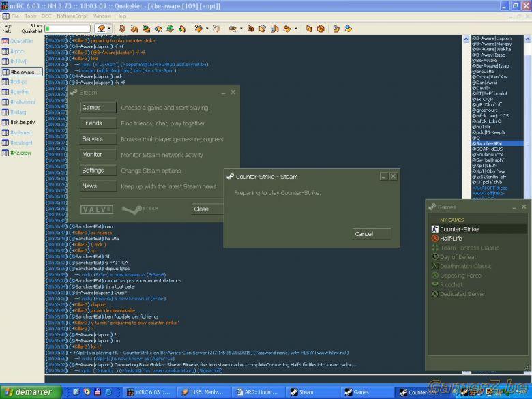
Task: Open the DCC menu
Action: (46, 16)
